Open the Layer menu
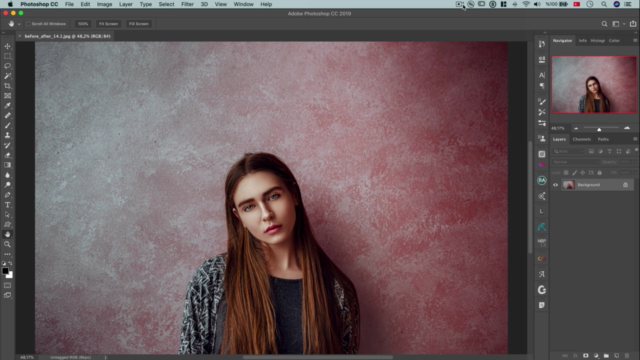 pos(126,4)
